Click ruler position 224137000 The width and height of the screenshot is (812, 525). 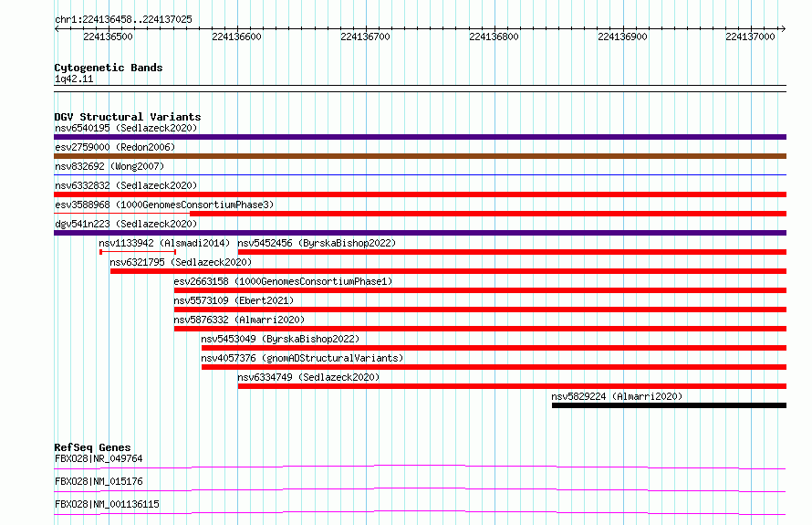(x=750, y=37)
